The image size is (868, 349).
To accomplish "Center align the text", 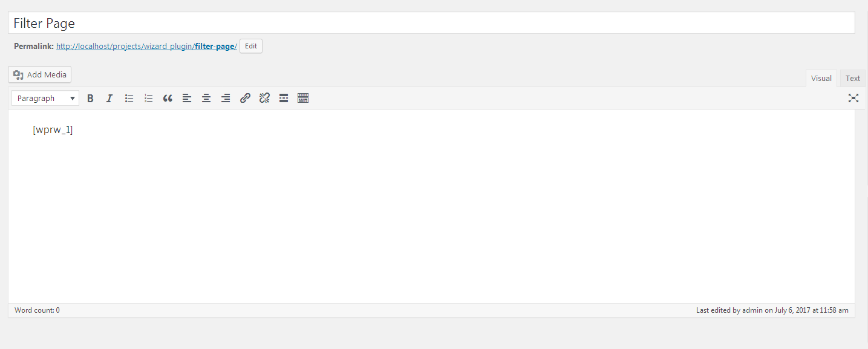I will (206, 98).
